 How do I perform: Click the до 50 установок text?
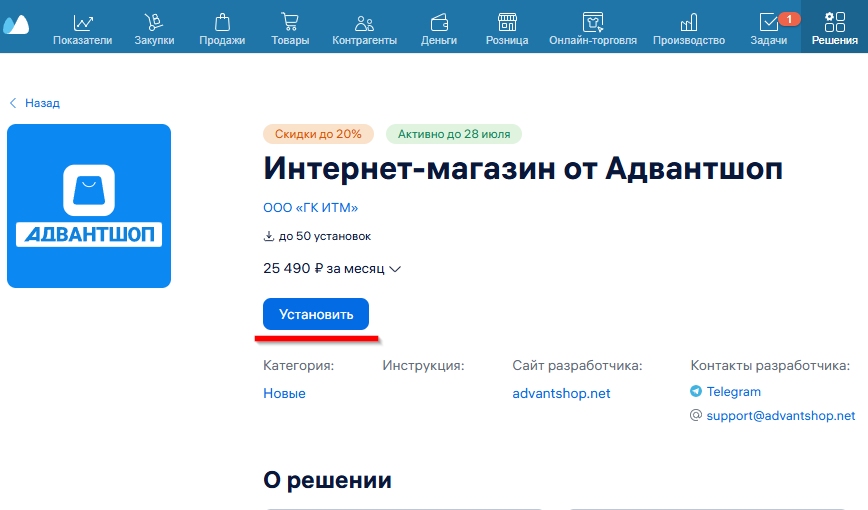coord(324,236)
